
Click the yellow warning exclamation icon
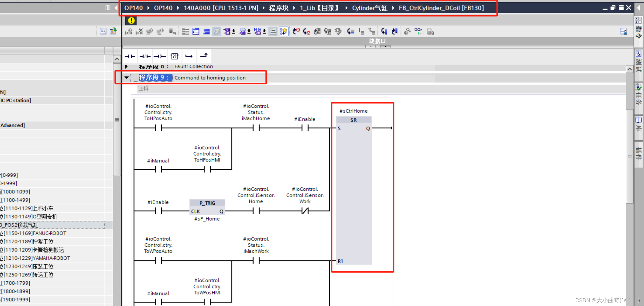pos(131,20)
